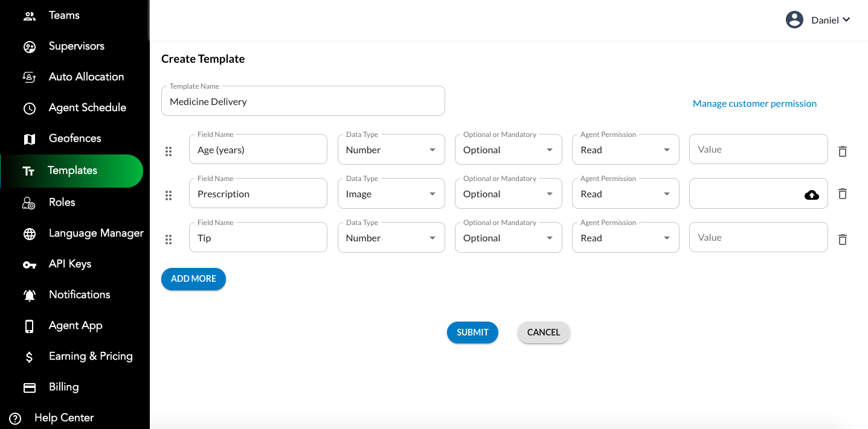Grab the drag handle for Tip row
This screenshot has height=429, width=868.
point(169,240)
